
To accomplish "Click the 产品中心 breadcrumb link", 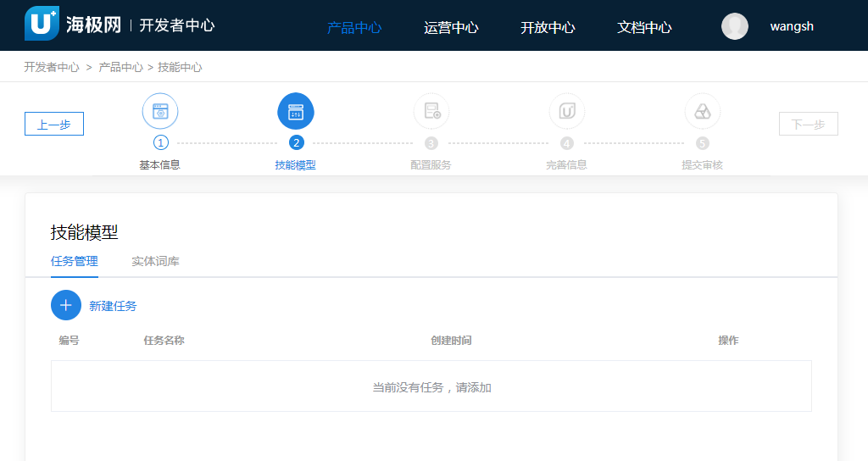I will point(120,67).
